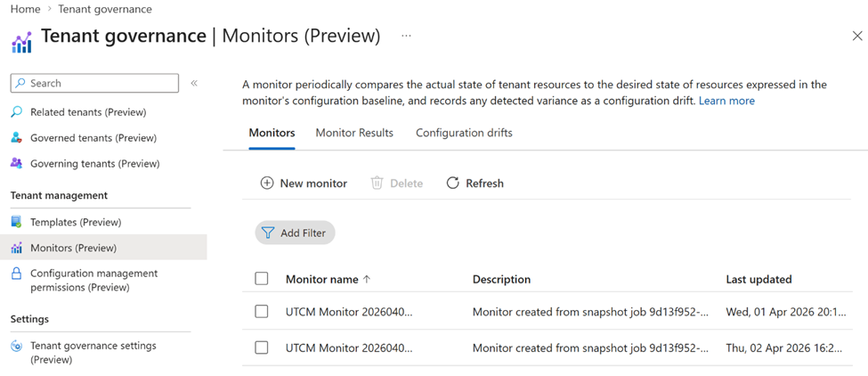This screenshot has height=376, width=868.
Task: Click the Related tenants search icon
Action: pos(16,112)
